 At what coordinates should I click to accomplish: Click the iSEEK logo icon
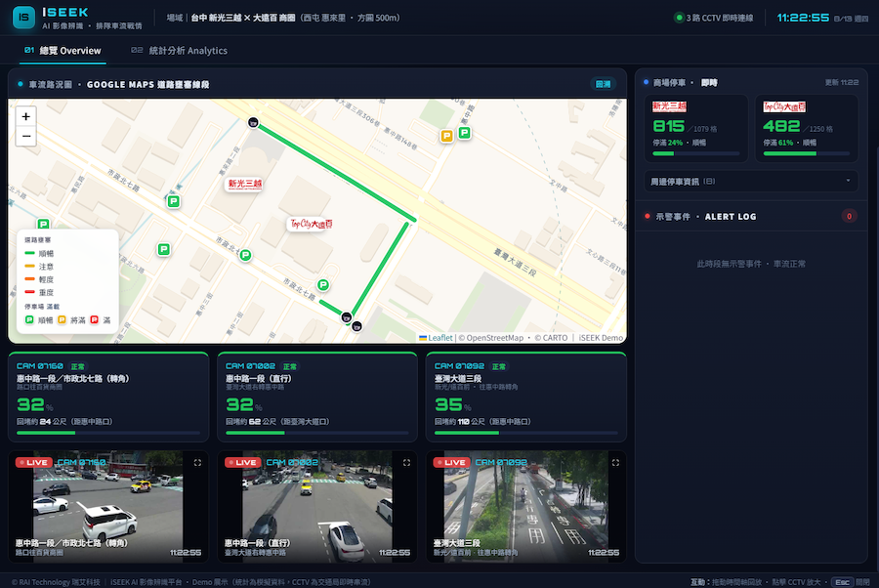(23, 18)
